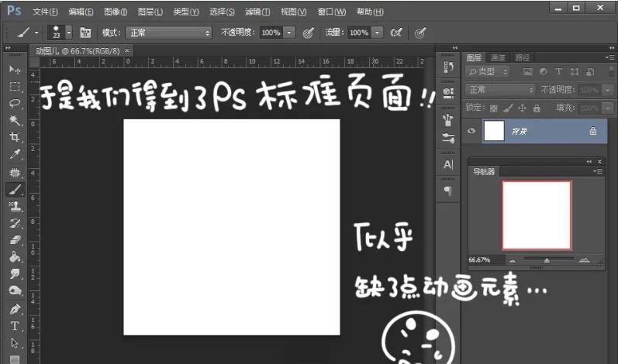618x364 pixels.
Task: Open the 模式 blending mode dropdown
Action: click(169, 33)
